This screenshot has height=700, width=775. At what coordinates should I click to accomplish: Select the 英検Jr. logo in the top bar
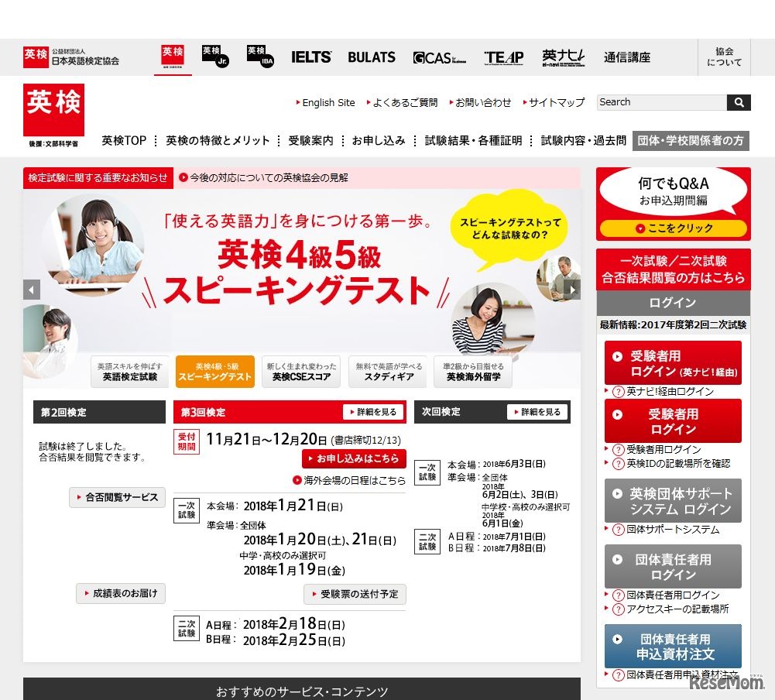point(214,57)
